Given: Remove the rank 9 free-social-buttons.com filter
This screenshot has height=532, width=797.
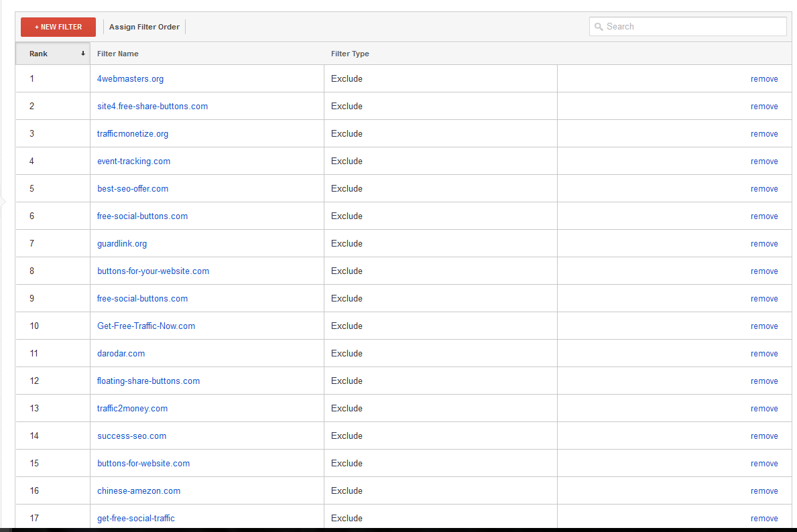Looking at the screenshot, I should coord(764,298).
